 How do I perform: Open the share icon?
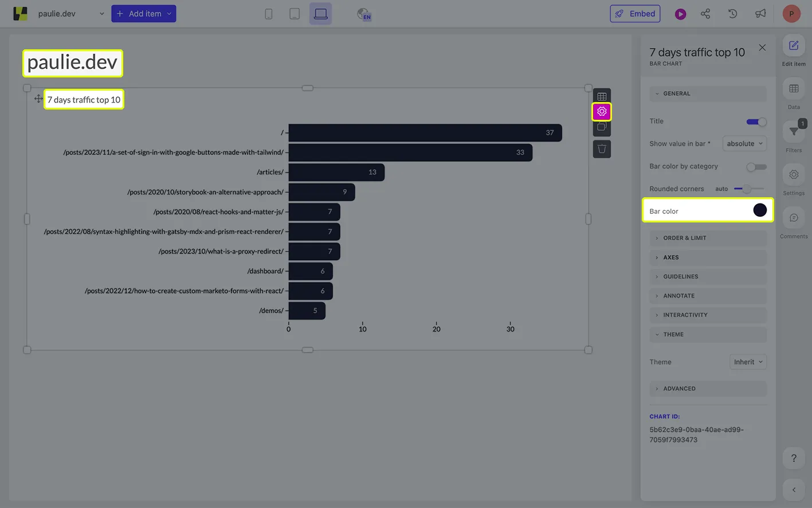[x=705, y=14]
